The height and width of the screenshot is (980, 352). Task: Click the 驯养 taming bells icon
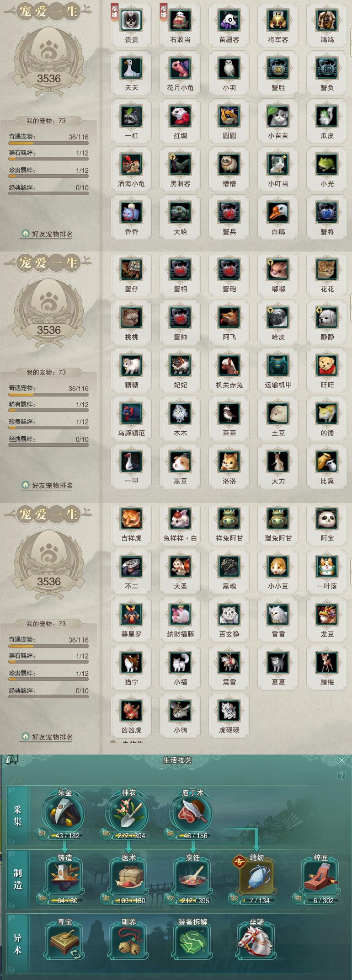coord(128,943)
